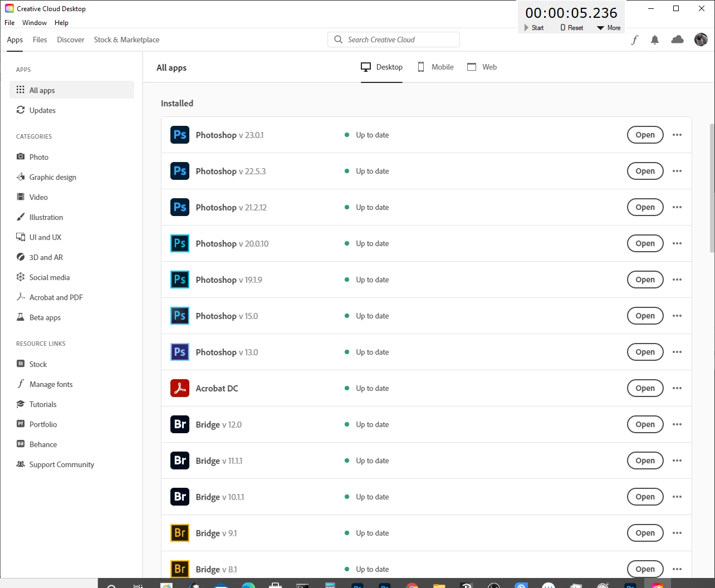Open Photoshop v 20.0.10
715x588 pixels.
645,243
